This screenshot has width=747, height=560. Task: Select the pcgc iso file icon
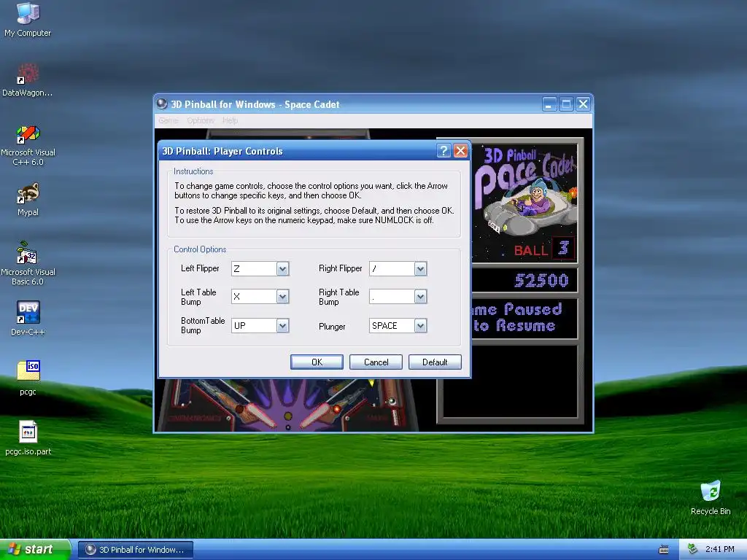pyautogui.click(x=28, y=378)
